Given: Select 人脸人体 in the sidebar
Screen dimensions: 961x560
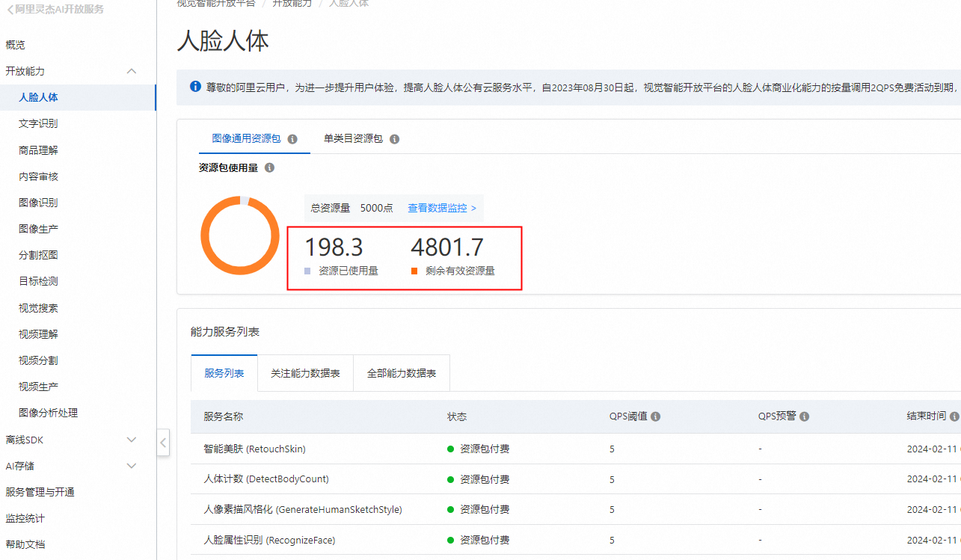Looking at the screenshot, I should 38,97.
